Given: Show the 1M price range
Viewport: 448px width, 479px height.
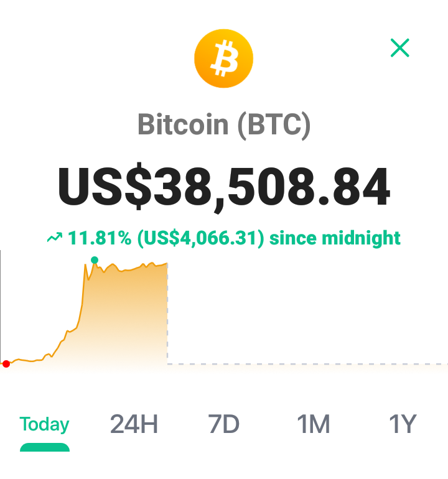Looking at the screenshot, I should click(x=313, y=424).
